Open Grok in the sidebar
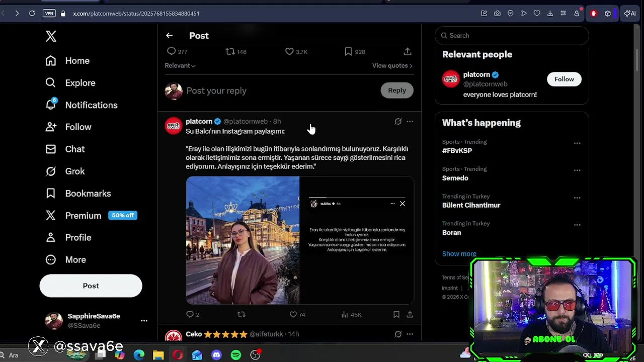The height and width of the screenshot is (362, 644). [65, 171]
